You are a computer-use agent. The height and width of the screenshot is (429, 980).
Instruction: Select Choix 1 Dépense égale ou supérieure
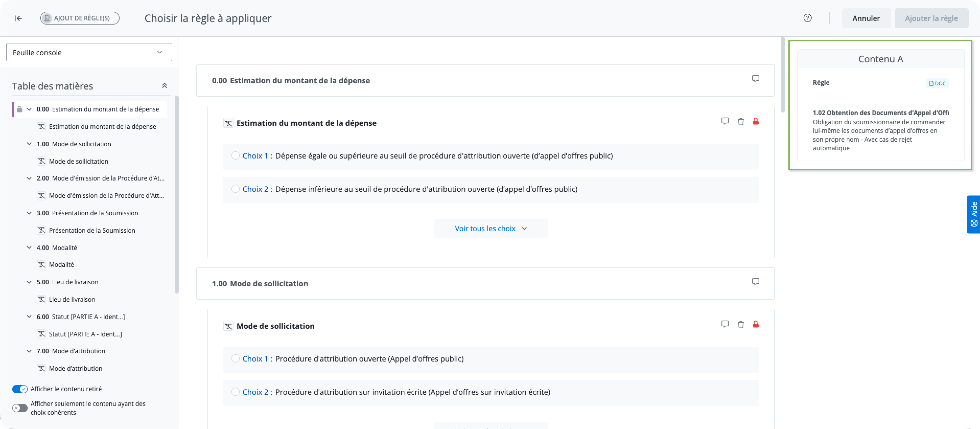236,156
